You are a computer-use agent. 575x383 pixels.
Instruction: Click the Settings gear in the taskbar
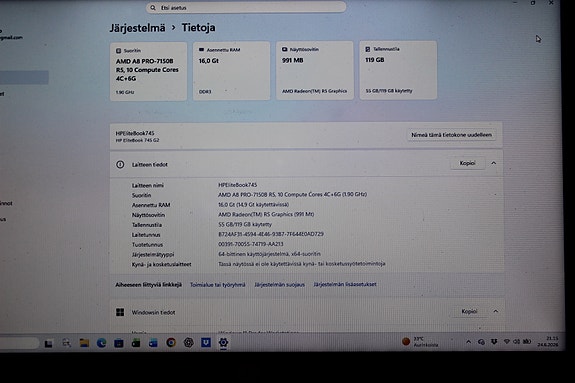[x=223, y=343]
